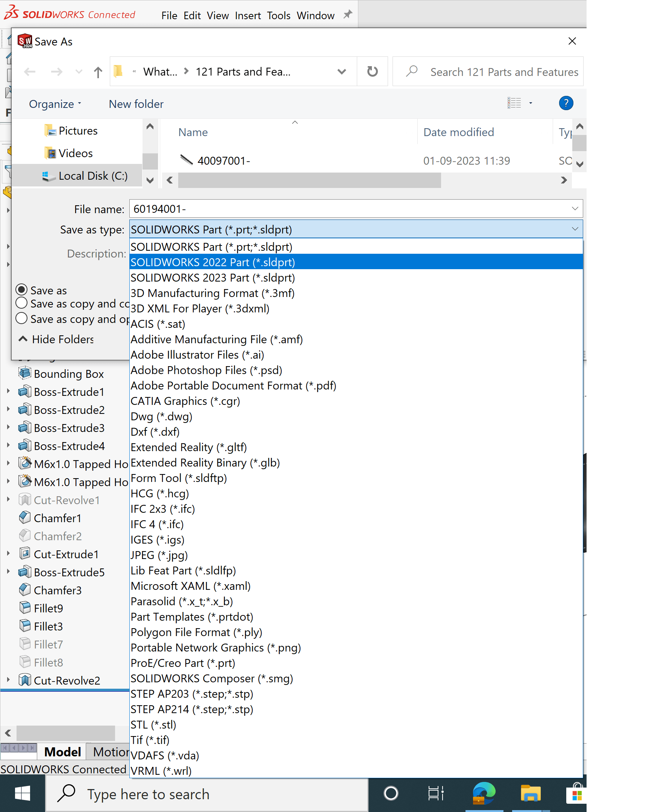Select 'Save as copy and open' radio

(21, 318)
